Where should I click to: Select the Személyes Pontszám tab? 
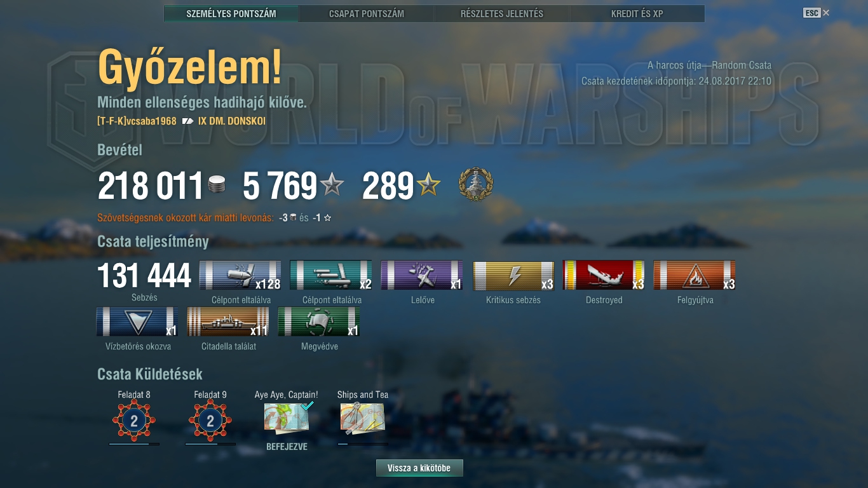click(231, 13)
